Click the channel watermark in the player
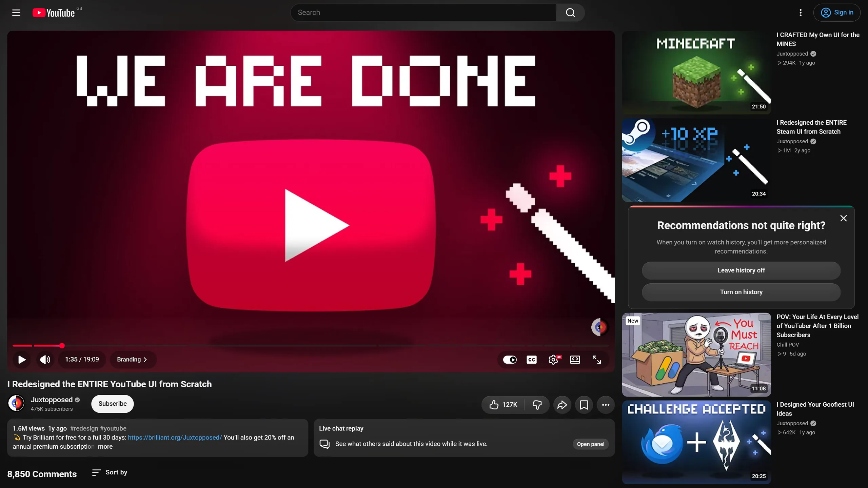 (600, 327)
